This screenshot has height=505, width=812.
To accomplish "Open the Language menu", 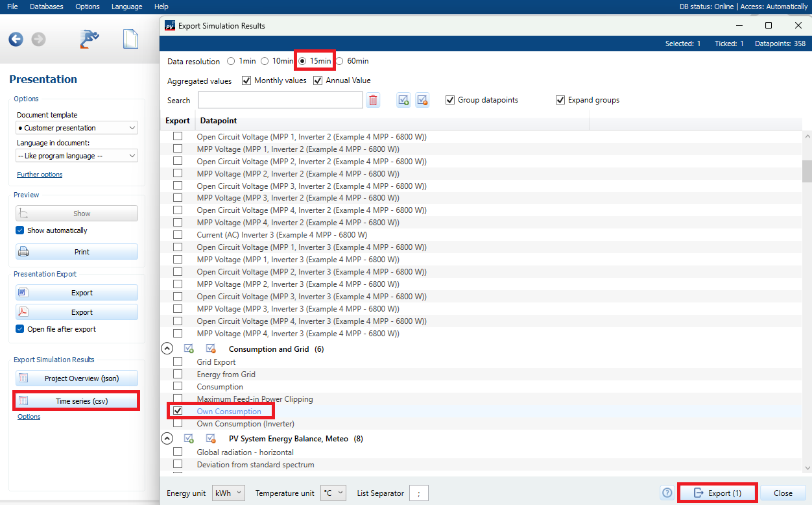I will click(126, 6).
